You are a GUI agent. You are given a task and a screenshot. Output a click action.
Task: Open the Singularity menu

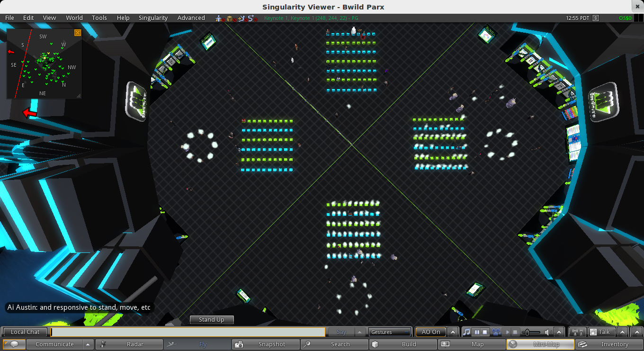tap(153, 18)
